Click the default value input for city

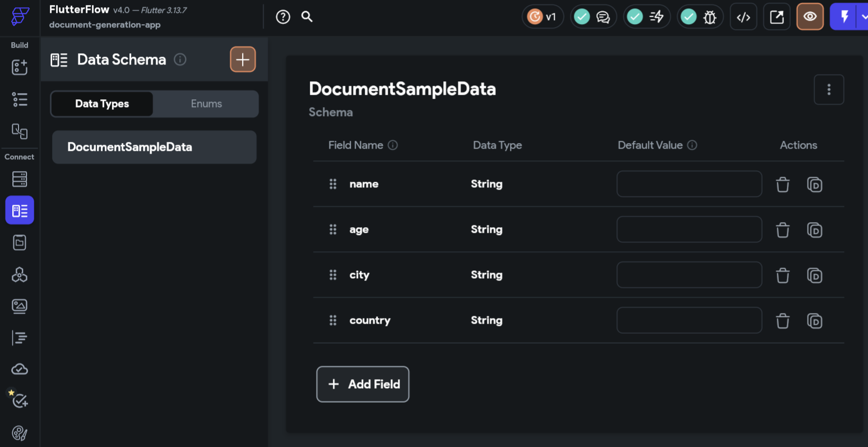click(x=689, y=275)
